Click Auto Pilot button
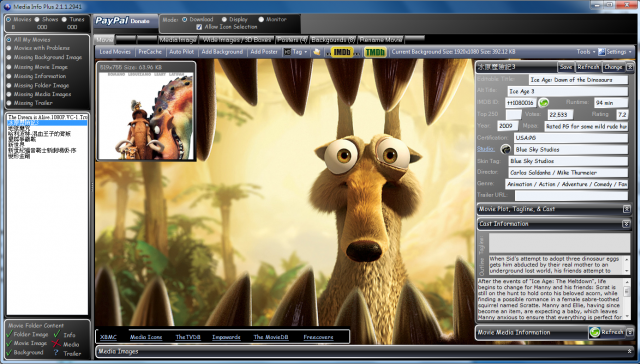This screenshot has height=364, width=640. [182, 52]
